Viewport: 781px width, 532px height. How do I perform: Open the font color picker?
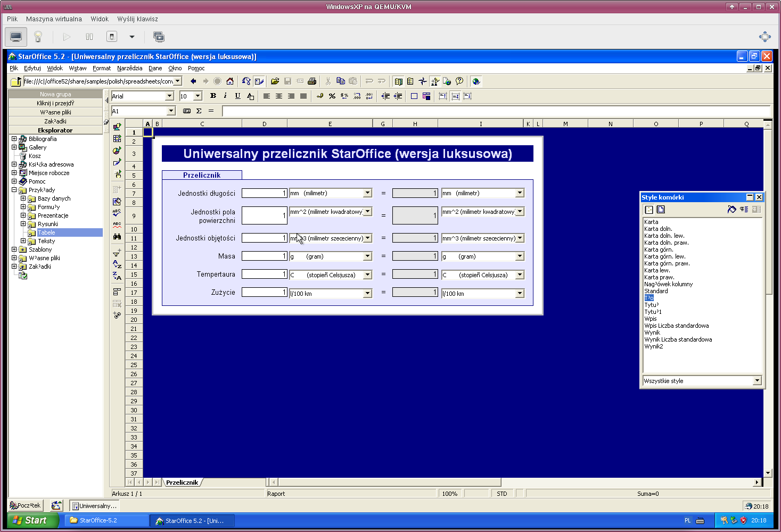(x=250, y=96)
